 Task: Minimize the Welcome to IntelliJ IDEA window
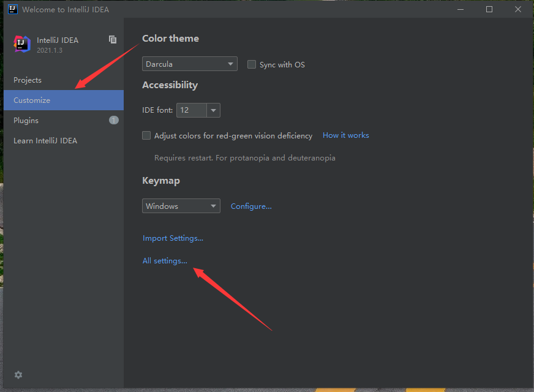click(x=461, y=9)
